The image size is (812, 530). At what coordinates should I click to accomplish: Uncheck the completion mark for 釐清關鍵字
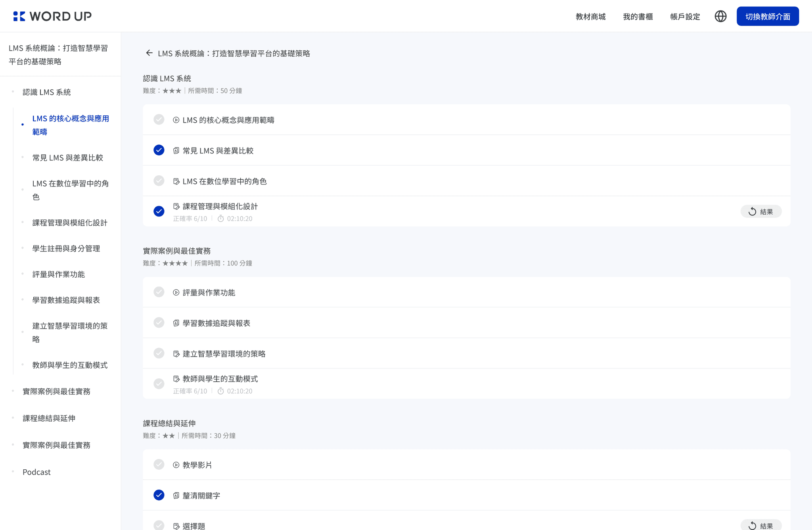pyautogui.click(x=159, y=495)
